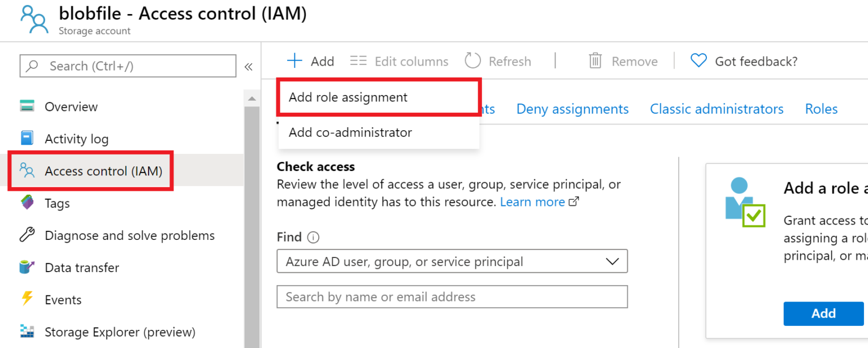Click Search by name or email field
The width and height of the screenshot is (868, 348).
tap(452, 297)
